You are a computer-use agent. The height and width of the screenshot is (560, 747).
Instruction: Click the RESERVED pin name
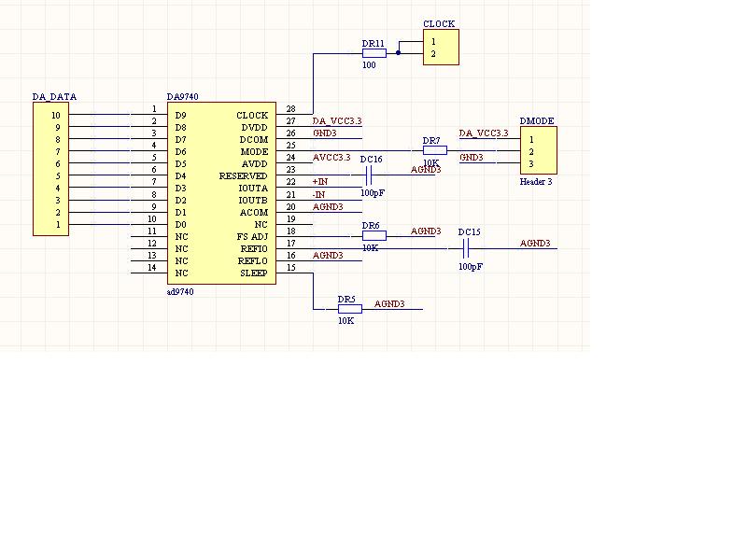pyautogui.click(x=244, y=176)
